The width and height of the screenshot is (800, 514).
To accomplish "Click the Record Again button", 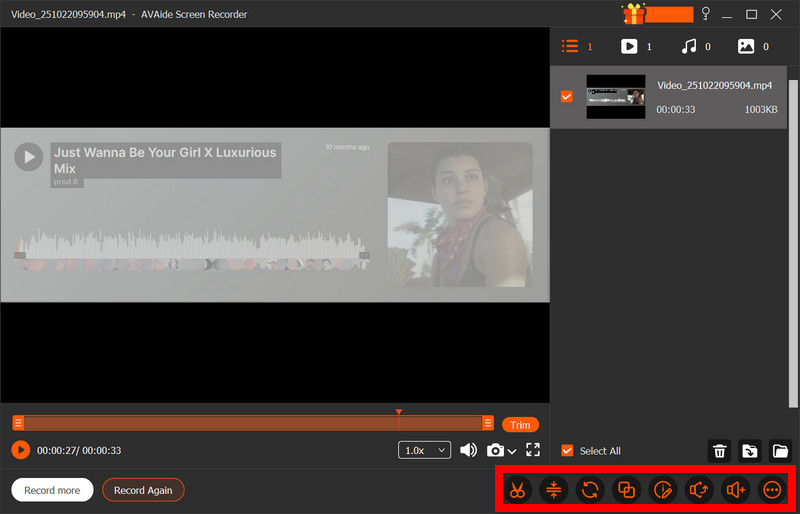I will (x=143, y=490).
